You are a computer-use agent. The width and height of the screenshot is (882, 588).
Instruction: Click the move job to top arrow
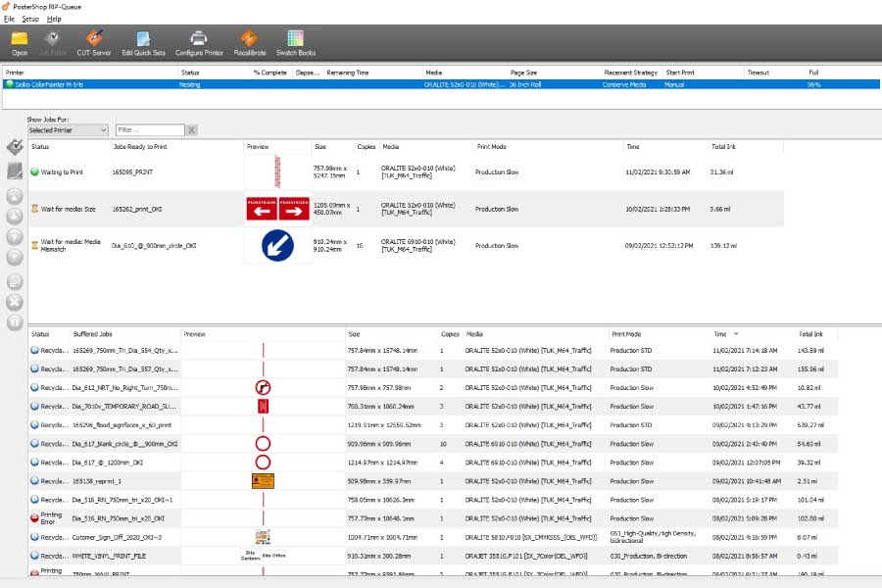coord(15,196)
